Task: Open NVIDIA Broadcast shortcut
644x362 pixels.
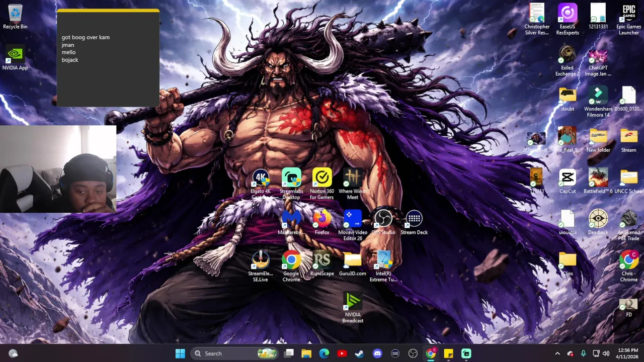Action: (x=353, y=308)
